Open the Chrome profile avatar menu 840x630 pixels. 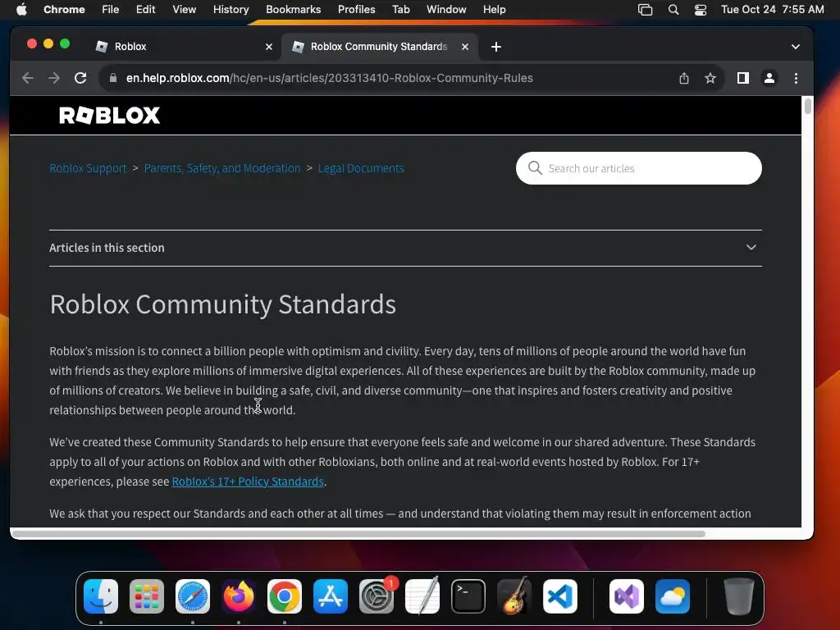click(x=769, y=78)
